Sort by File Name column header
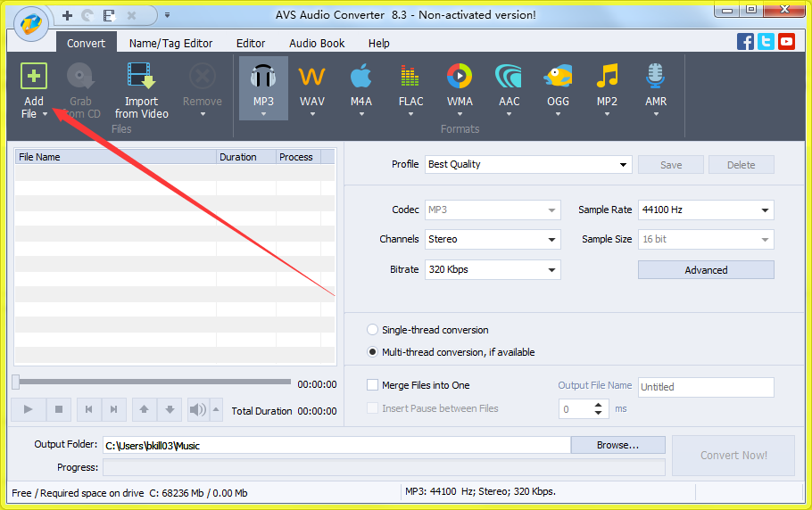Viewport: 812px width, 510px height. pos(115,157)
